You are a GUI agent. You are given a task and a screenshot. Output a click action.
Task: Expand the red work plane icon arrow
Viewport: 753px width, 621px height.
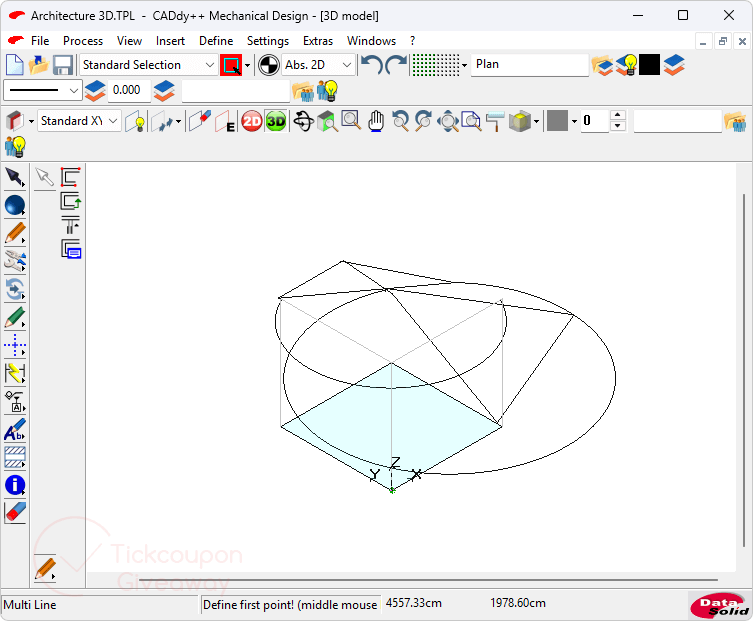click(31, 122)
